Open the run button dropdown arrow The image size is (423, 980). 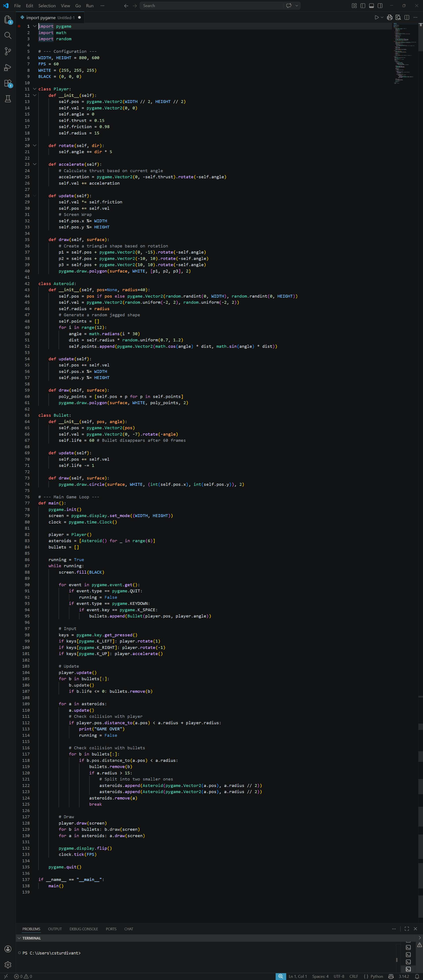click(x=382, y=18)
